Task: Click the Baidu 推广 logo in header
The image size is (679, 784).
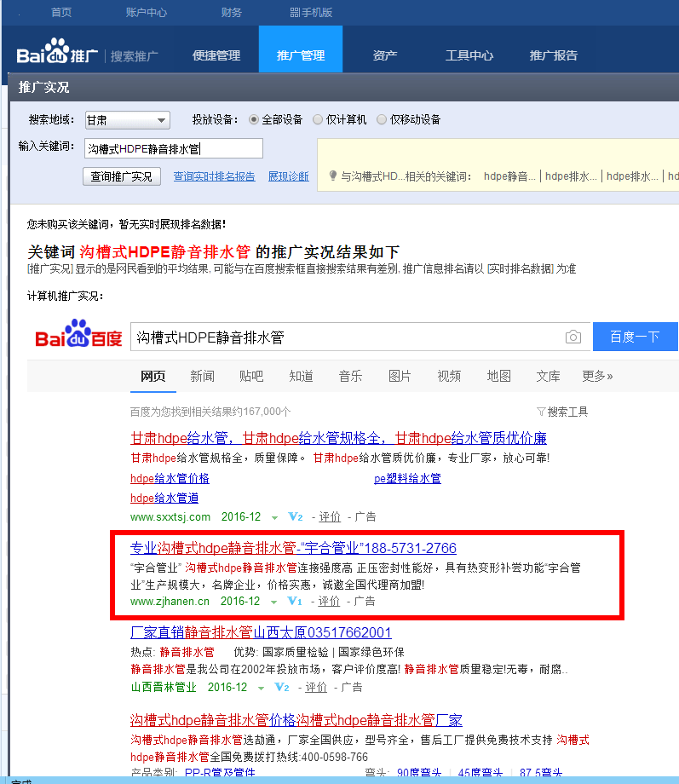Action: (x=57, y=51)
